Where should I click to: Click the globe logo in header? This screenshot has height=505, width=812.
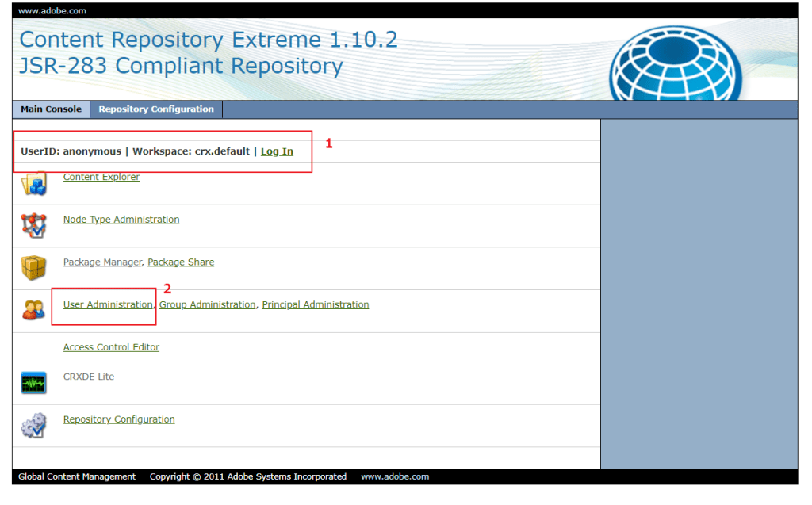coord(672,63)
